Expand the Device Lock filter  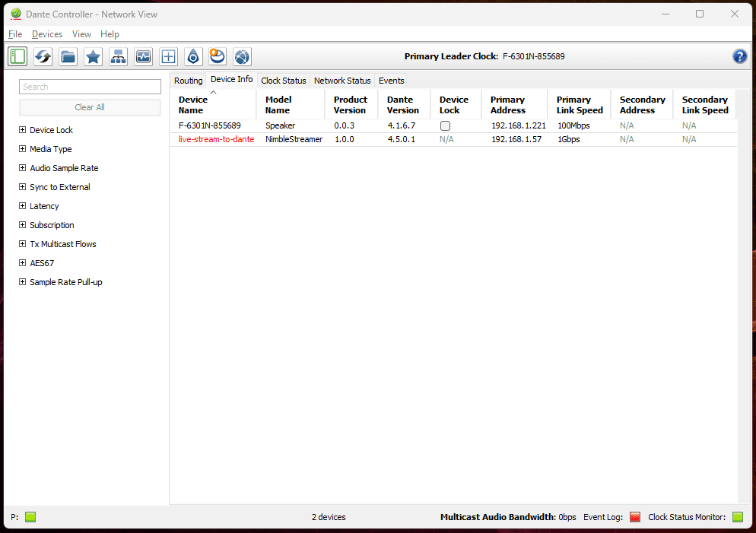point(22,129)
